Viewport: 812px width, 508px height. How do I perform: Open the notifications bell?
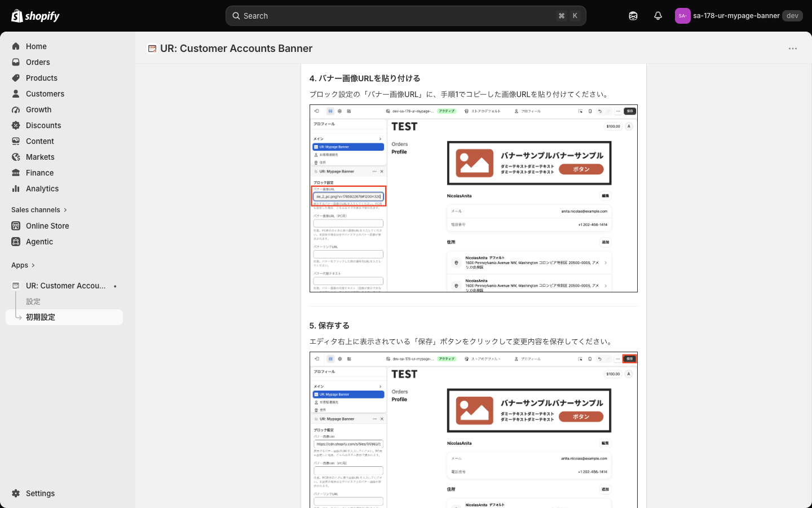(x=658, y=16)
